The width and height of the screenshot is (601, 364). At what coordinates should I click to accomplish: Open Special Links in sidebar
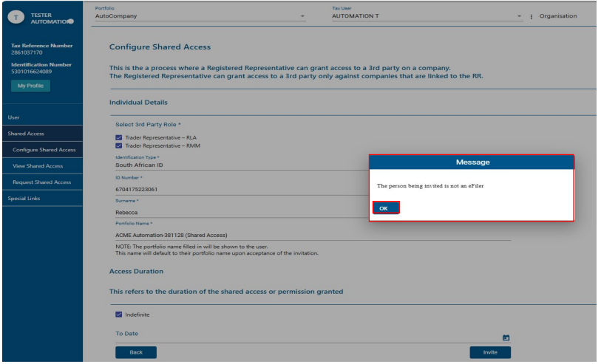26,199
